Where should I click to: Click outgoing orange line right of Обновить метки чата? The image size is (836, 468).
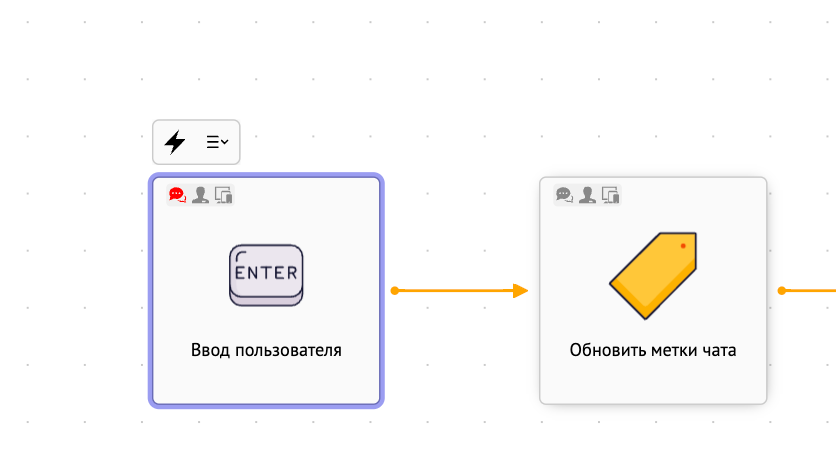[x=811, y=291]
